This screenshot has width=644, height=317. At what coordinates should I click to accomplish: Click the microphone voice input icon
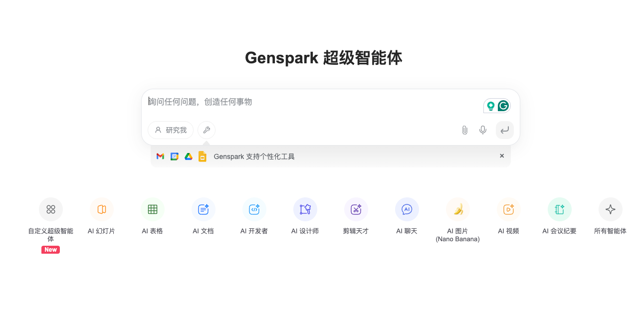click(x=483, y=130)
